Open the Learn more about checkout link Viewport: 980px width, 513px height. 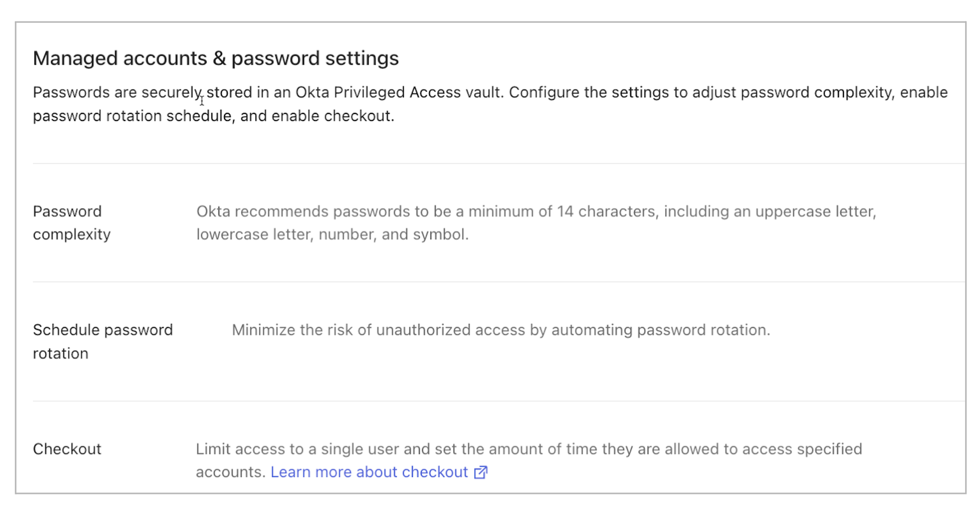(x=369, y=472)
